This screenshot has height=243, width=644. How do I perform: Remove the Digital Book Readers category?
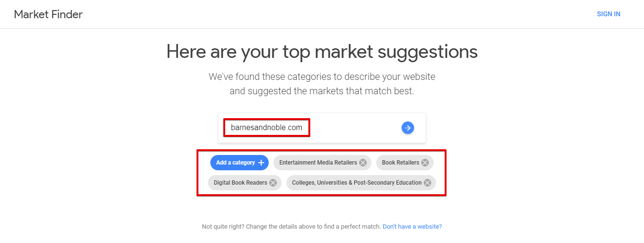(x=273, y=183)
